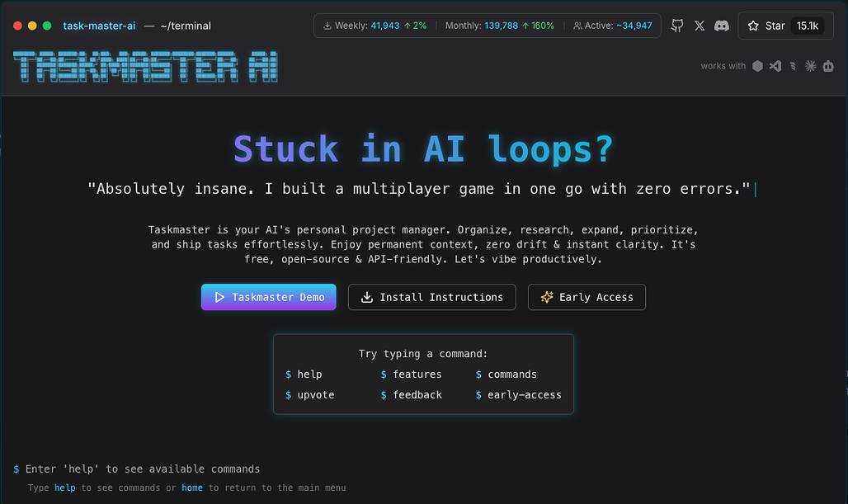Run the "$ commands" suggested command
Viewport: 848px width, 504px height.
coord(506,374)
